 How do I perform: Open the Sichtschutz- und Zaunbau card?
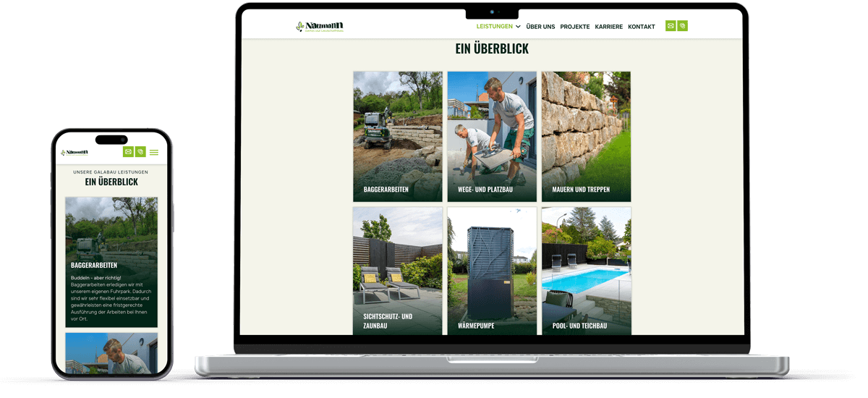(398, 271)
